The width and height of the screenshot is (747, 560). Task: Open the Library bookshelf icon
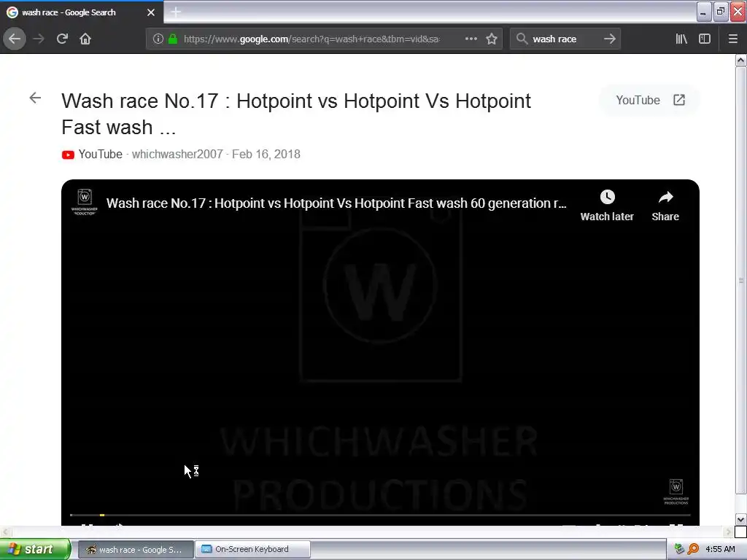pyautogui.click(x=681, y=39)
